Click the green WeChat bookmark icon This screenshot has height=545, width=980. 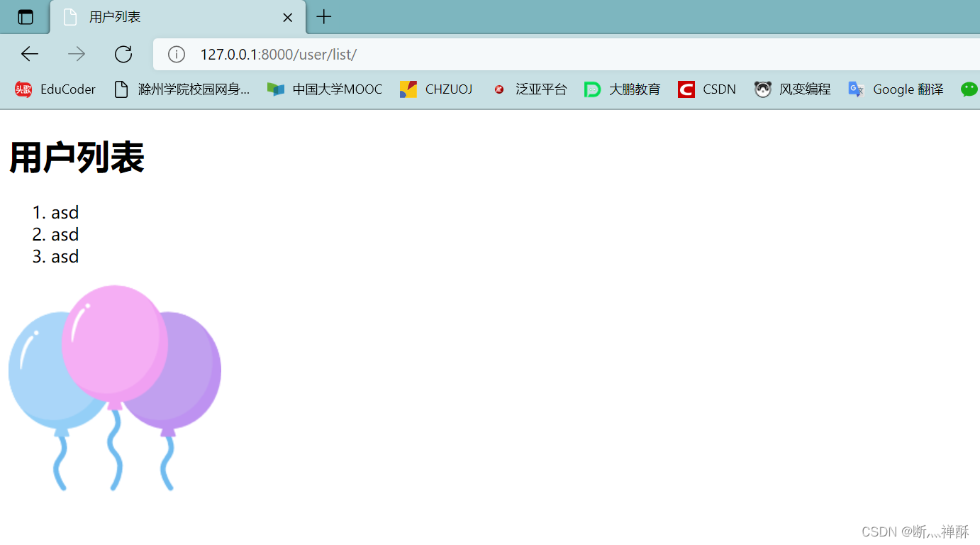(x=969, y=89)
